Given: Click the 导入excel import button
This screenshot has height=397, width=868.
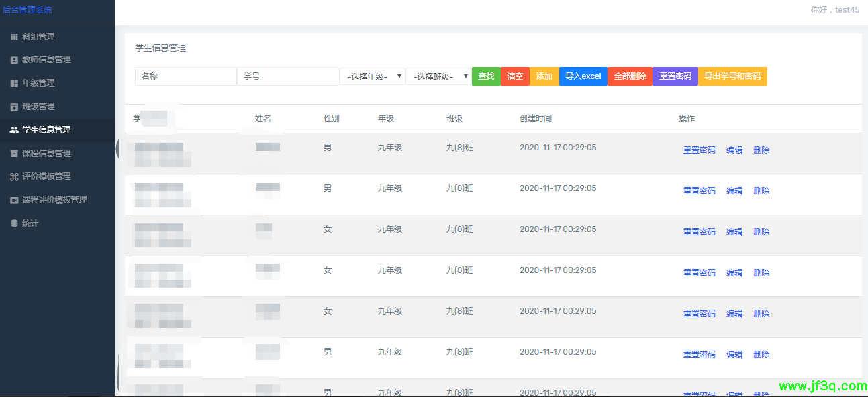Looking at the screenshot, I should [x=583, y=76].
